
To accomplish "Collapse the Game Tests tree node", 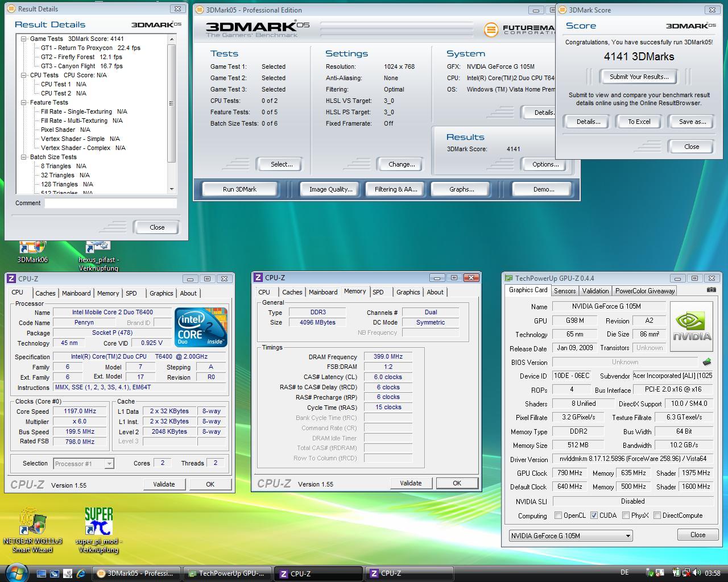I will coord(24,39).
